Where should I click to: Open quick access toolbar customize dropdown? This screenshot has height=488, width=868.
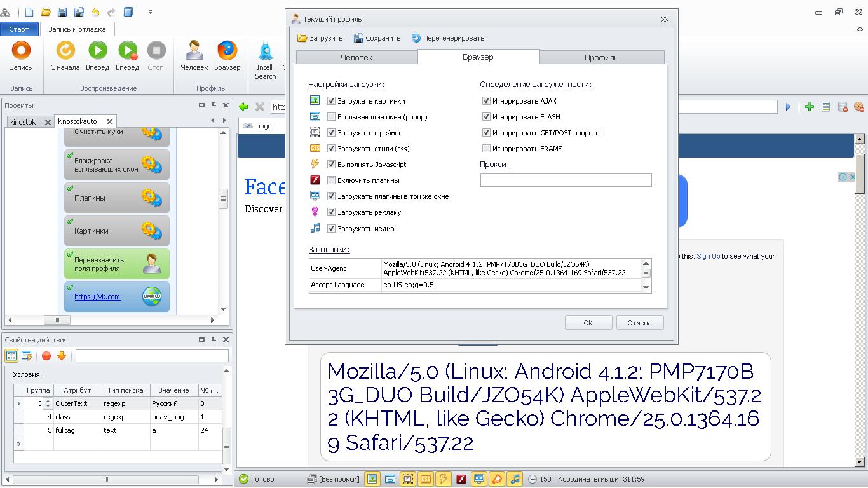(151, 11)
